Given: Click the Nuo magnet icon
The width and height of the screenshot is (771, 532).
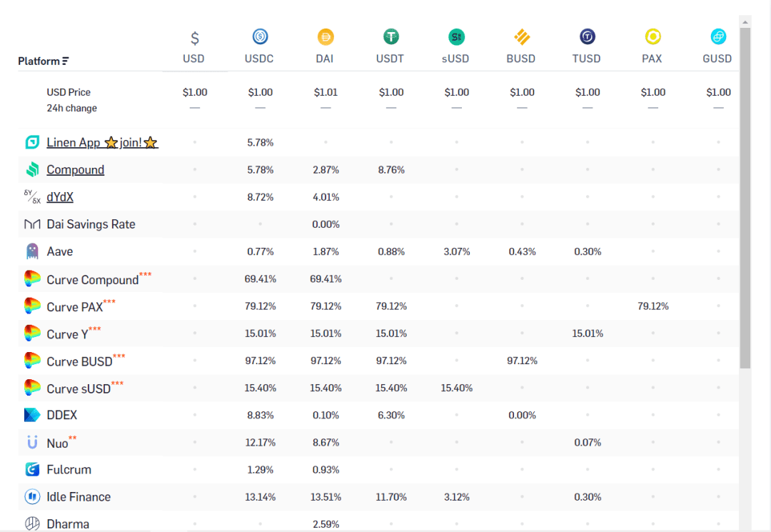Looking at the screenshot, I should (32, 443).
